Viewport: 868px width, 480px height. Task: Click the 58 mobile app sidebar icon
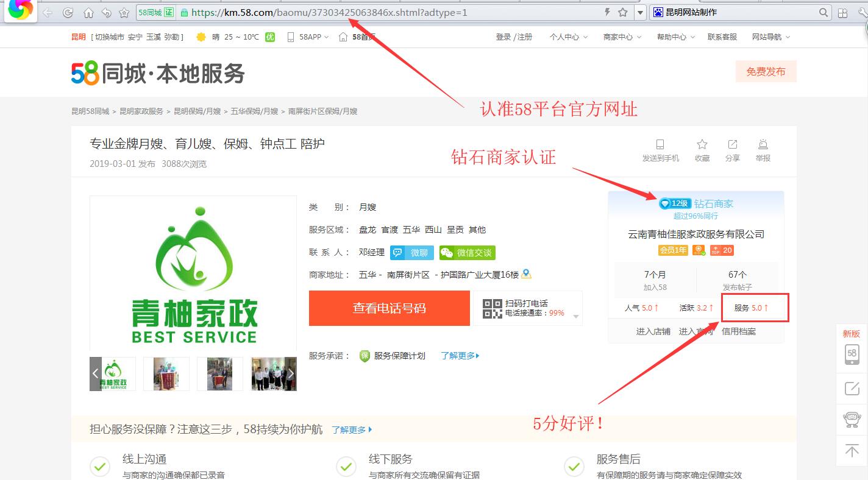852,354
